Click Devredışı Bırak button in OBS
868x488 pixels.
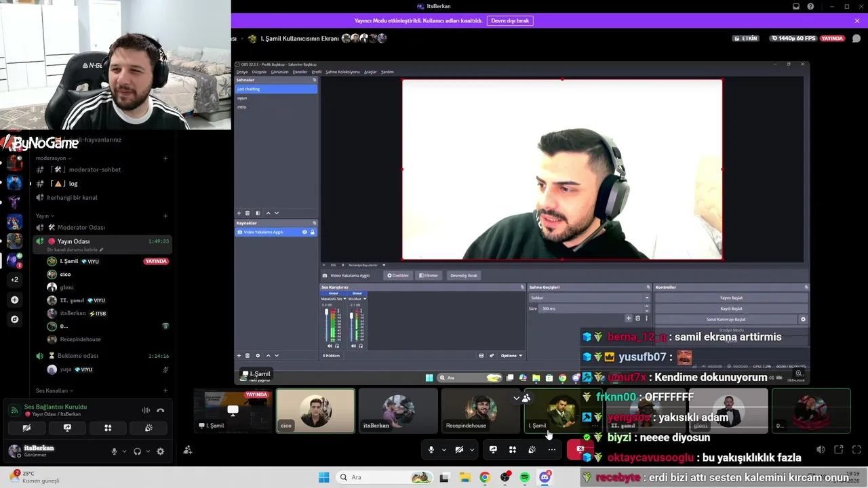(464, 275)
